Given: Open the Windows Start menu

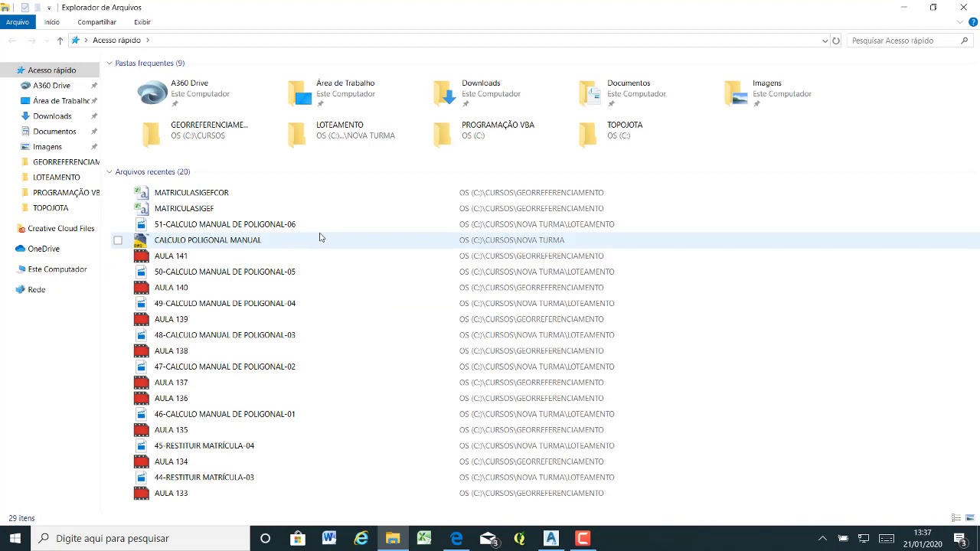Looking at the screenshot, I should coord(15,538).
